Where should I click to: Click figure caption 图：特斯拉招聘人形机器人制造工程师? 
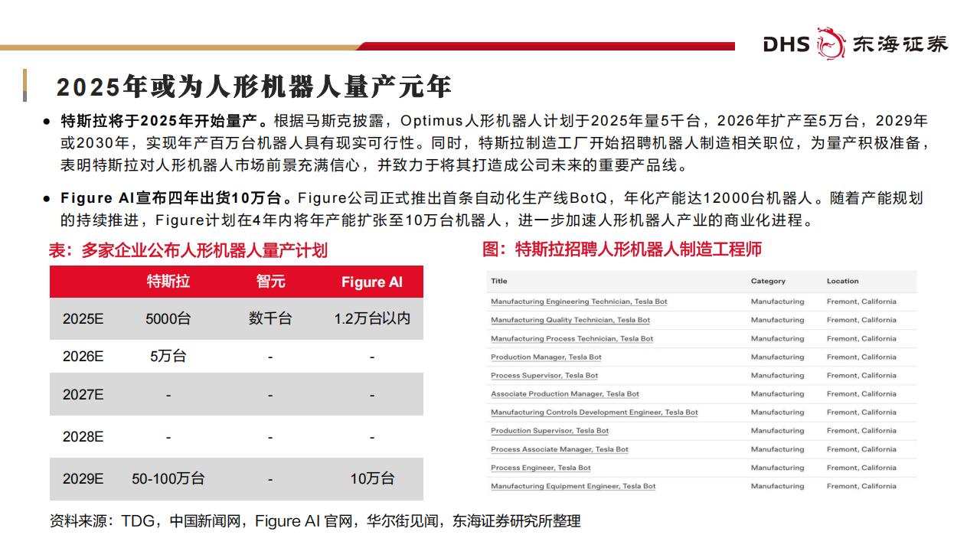coord(622,249)
